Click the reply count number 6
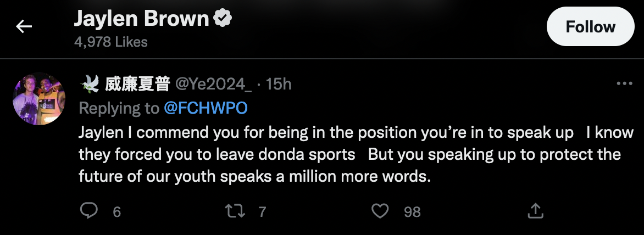The image size is (644, 235). pyautogui.click(x=116, y=211)
